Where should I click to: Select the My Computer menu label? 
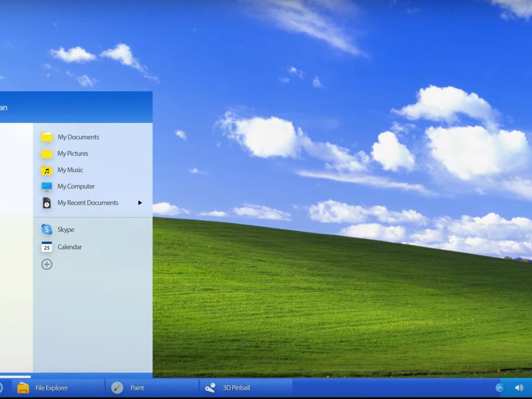(76, 186)
